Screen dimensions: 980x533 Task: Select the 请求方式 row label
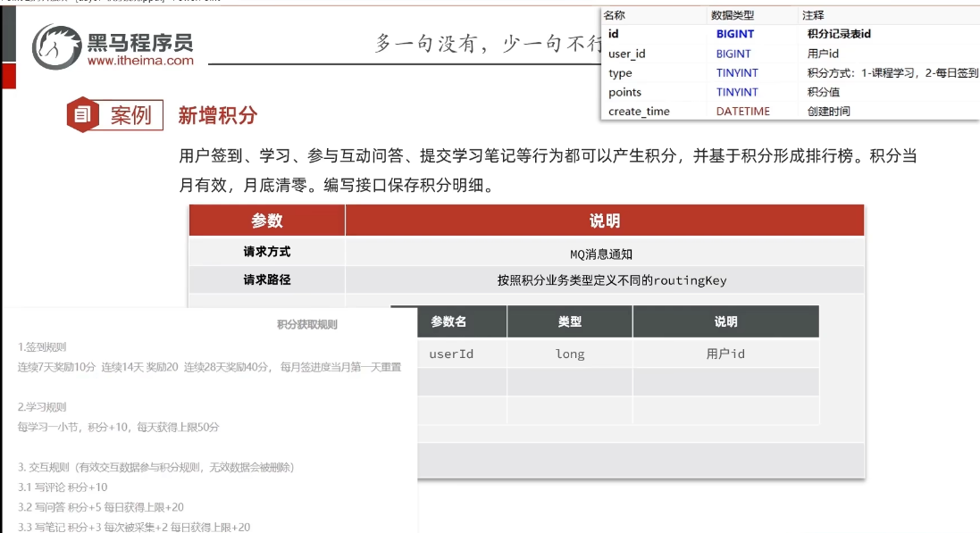(x=267, y=251)
